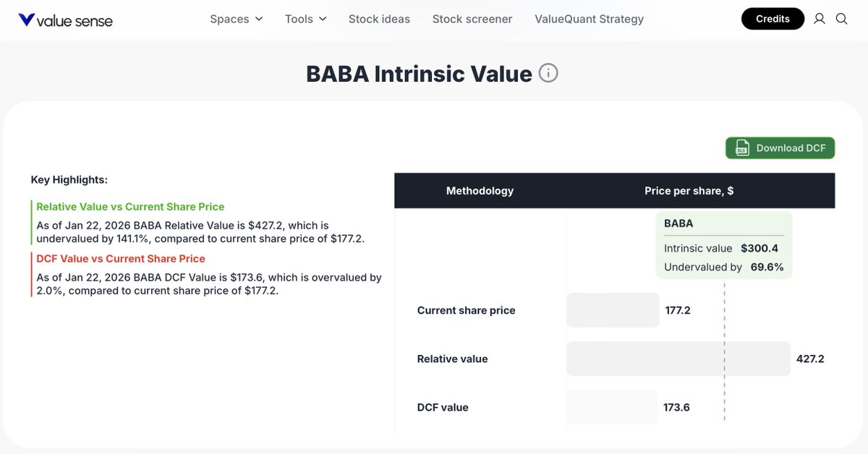
Task: Click the user account icon
Action: tap(819, 19)
